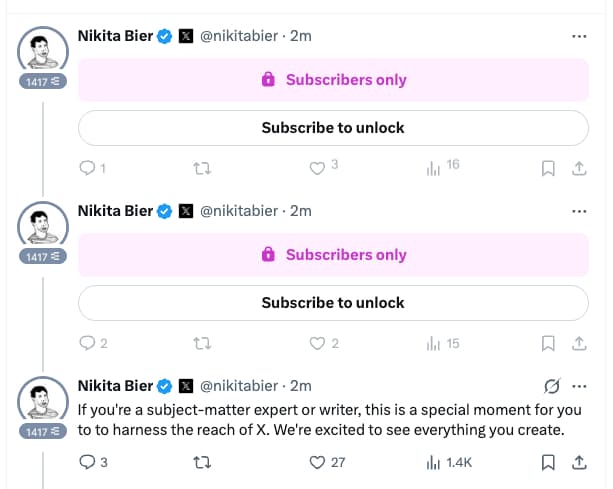This screenshot has height=489, width=613.
Task: Open more options on the first post
Action: pos(578,37)
